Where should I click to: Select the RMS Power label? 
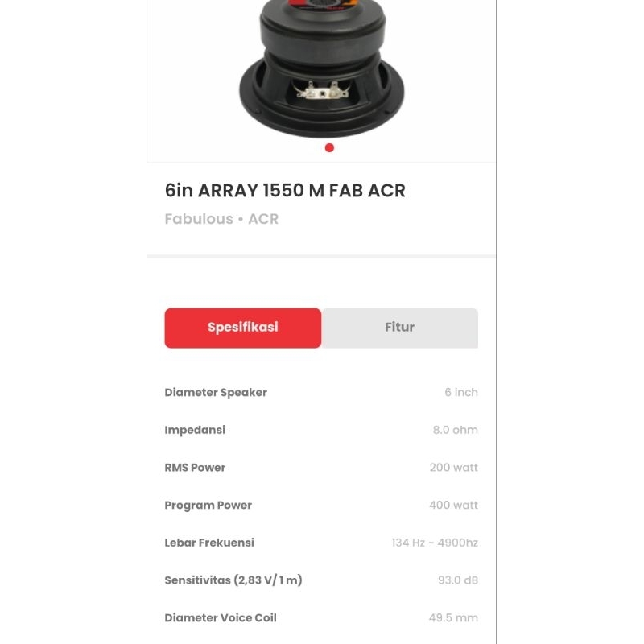point(195,468)
